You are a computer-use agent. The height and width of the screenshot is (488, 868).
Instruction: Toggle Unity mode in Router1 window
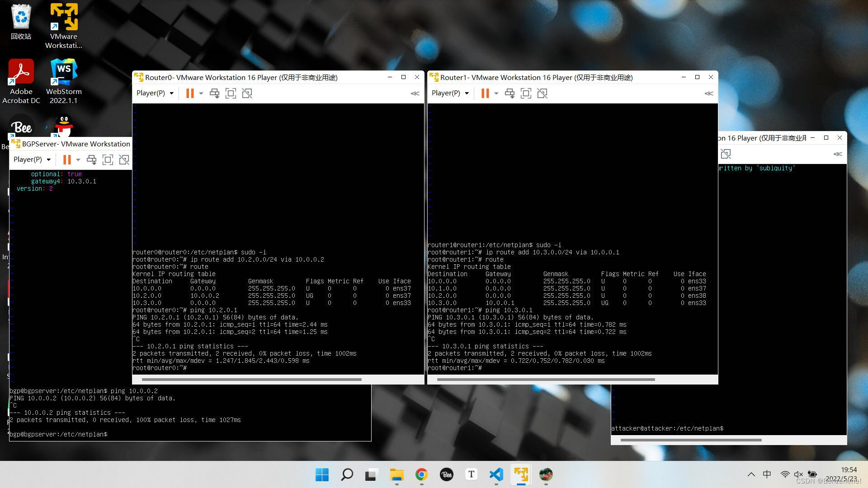click(x=542, y=94)
